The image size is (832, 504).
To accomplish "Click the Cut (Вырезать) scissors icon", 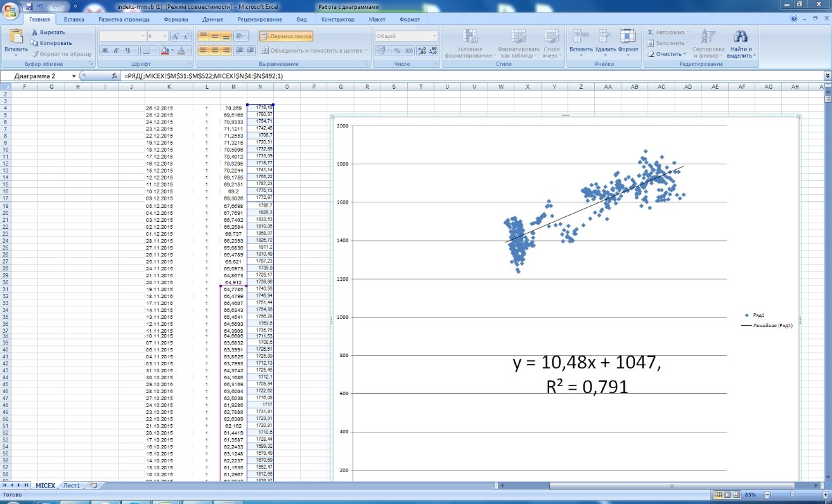I will point(35,33).
